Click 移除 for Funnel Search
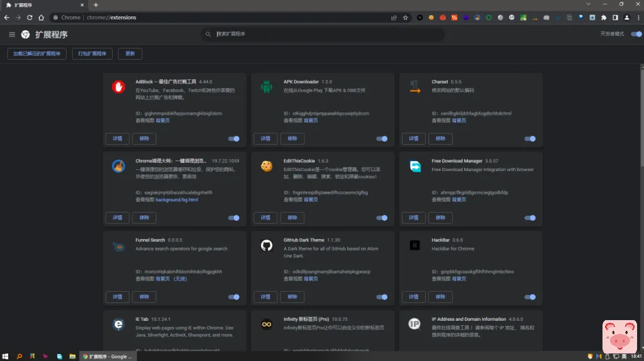644x361 pixels. (x=144, y=297)
